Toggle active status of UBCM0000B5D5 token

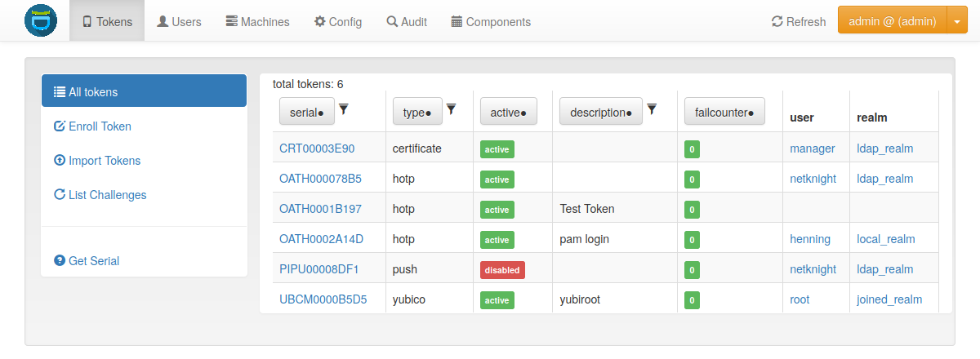[x=497, y=300]
